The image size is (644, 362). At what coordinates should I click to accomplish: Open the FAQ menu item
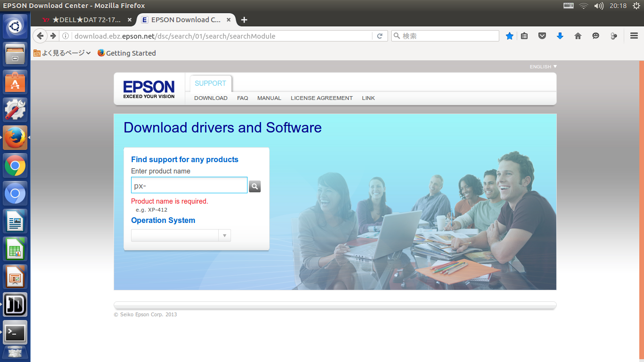tap(242, 98)
